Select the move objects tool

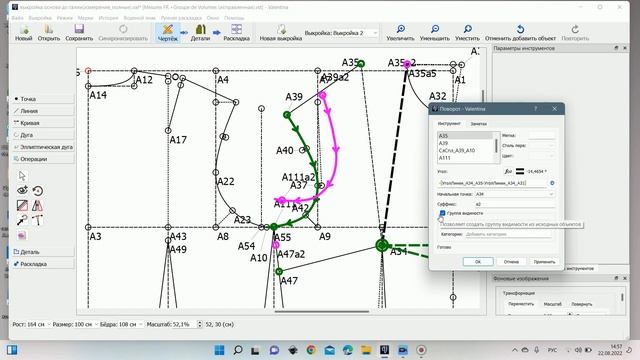(22, 220)
